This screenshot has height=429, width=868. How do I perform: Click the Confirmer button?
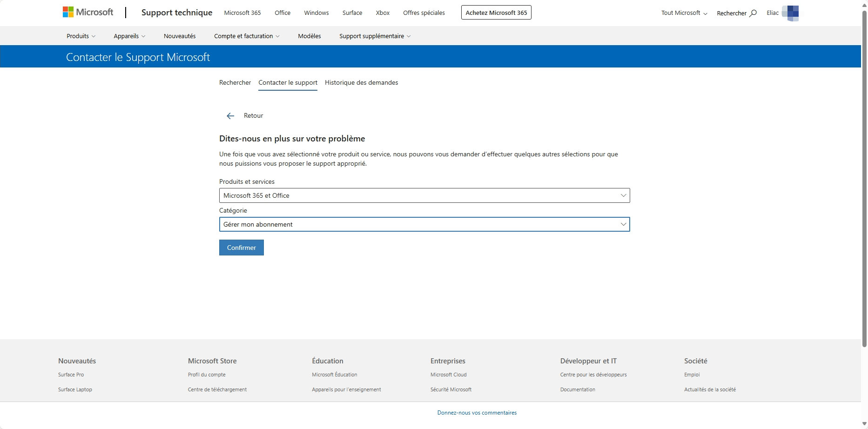point(242,248)
